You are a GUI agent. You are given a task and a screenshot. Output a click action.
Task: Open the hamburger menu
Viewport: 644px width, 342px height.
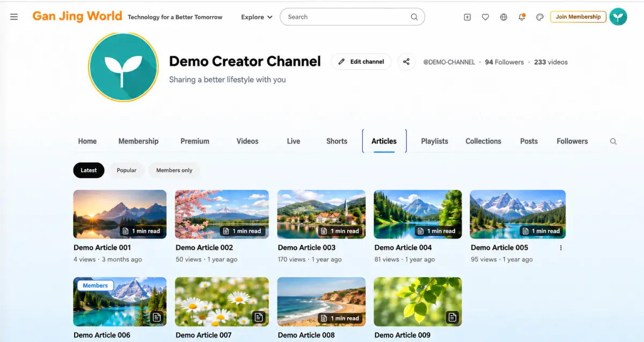pos(14,17)
